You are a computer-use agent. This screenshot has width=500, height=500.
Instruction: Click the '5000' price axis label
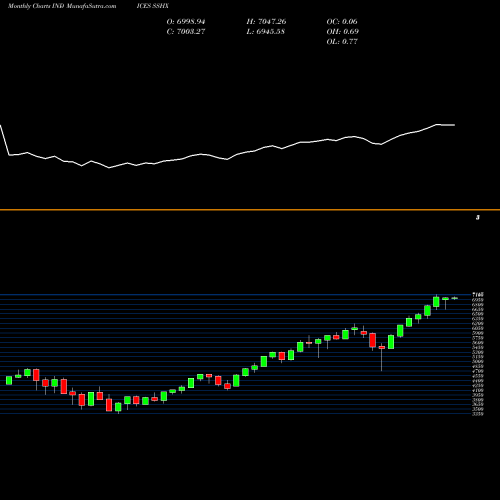[478, 362]
